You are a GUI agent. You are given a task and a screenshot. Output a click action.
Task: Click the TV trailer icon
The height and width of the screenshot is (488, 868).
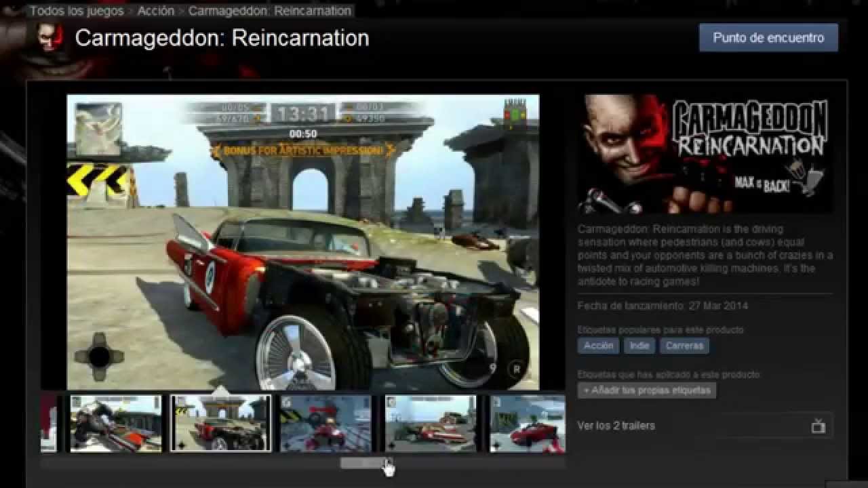tap(818, 426)
